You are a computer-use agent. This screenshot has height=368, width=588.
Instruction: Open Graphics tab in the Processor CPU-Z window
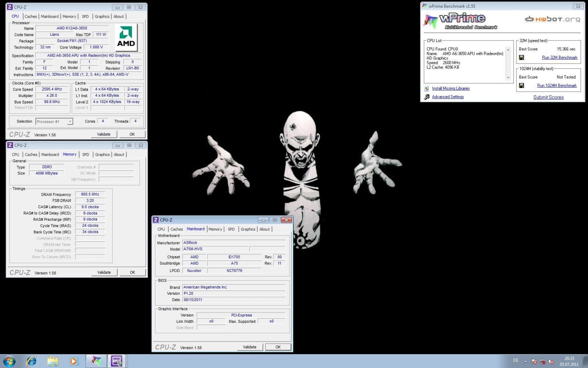[x=102, y=17]
